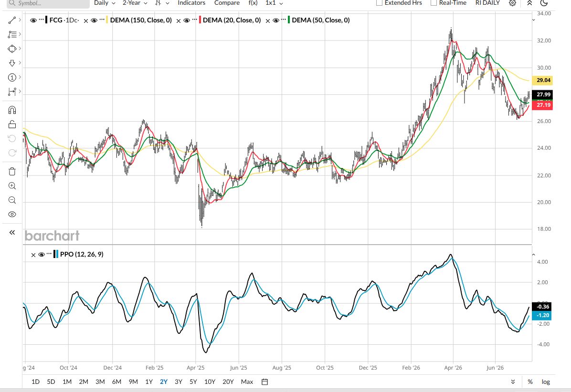This screenshot has height=392, width=571.
Task: Remove the PPO (12, 26, 9) study
Action: 33,255
